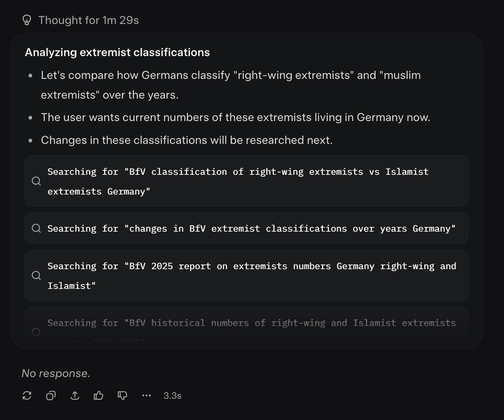
Task: Collapse the "Thought for 1m 29s" section
Action: [x=88, y=20]
